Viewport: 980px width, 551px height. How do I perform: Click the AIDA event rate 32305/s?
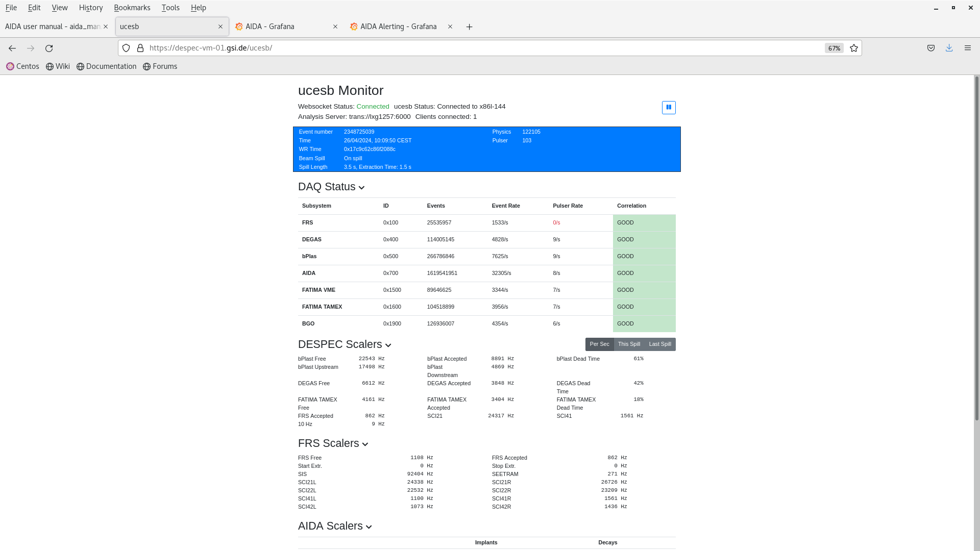pos(501,273)
